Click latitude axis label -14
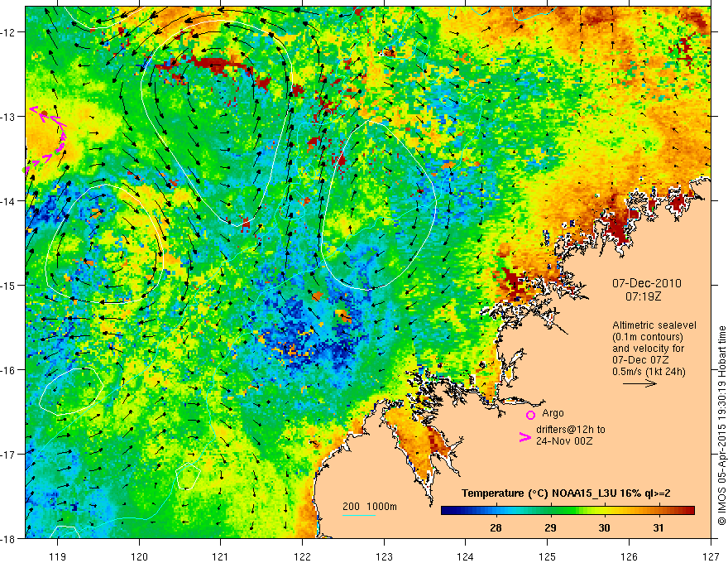The height and width of the screenshot is (563, 728). [9, 201]
